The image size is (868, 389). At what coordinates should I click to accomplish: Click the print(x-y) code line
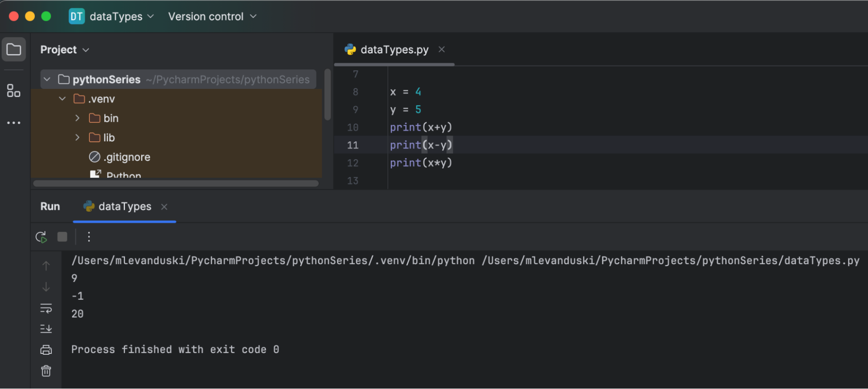point(421,145)
